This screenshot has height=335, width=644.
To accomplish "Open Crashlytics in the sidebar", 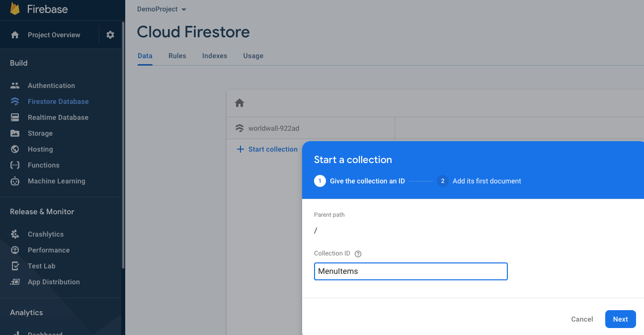I will tap(46, 234).
